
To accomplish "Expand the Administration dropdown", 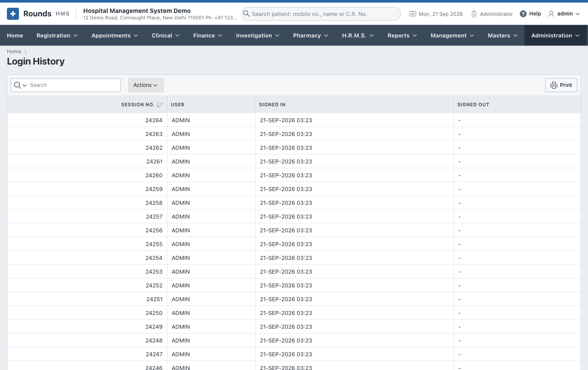I will [x=577, y=35].
